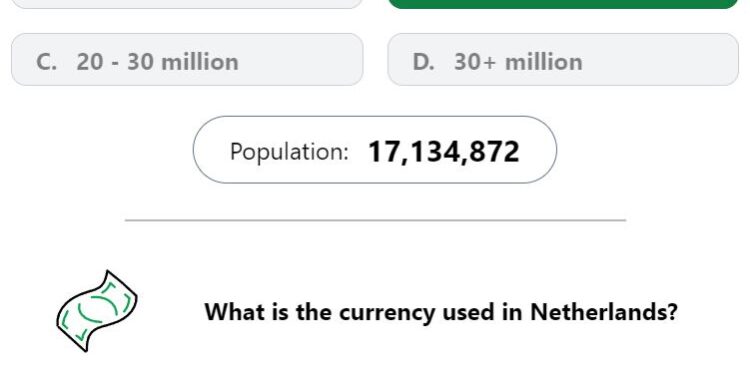Viewport: 750px width, 375px height.
Task: Click the horizontal divider line
Action: 375,220
